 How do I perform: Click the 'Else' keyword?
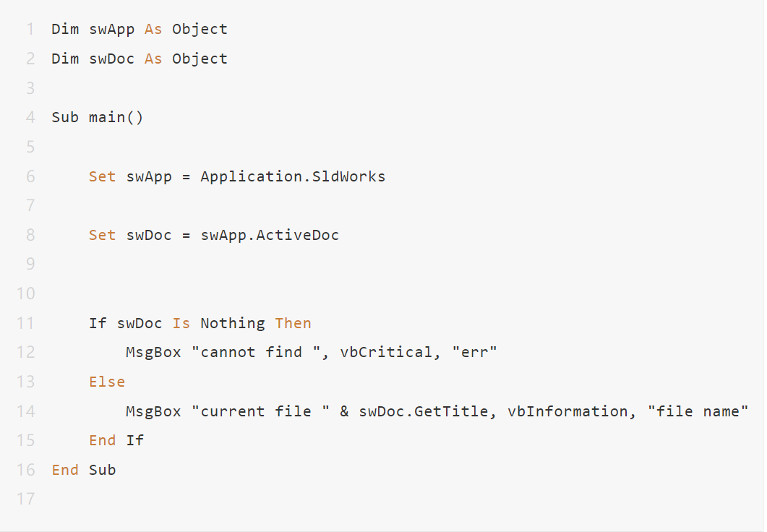[x=107, y=382]
